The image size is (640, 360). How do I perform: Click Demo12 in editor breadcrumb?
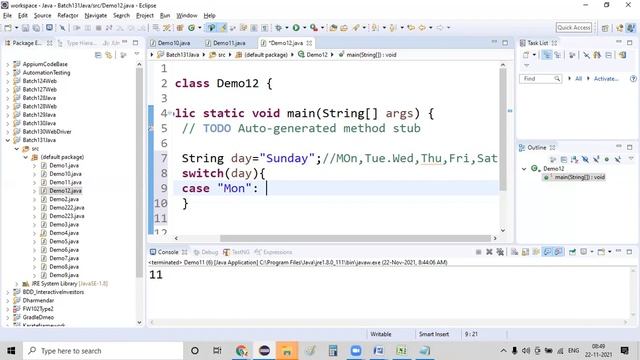(317, 55)
